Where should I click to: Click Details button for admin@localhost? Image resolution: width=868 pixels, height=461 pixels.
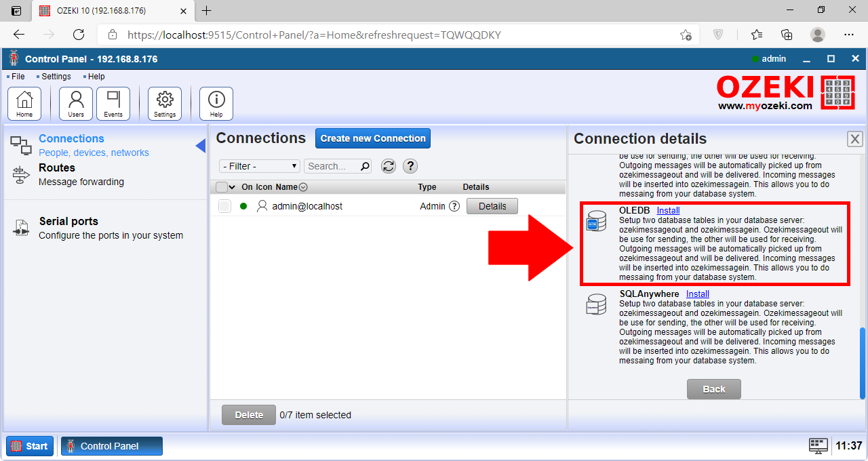pos(492,206)
